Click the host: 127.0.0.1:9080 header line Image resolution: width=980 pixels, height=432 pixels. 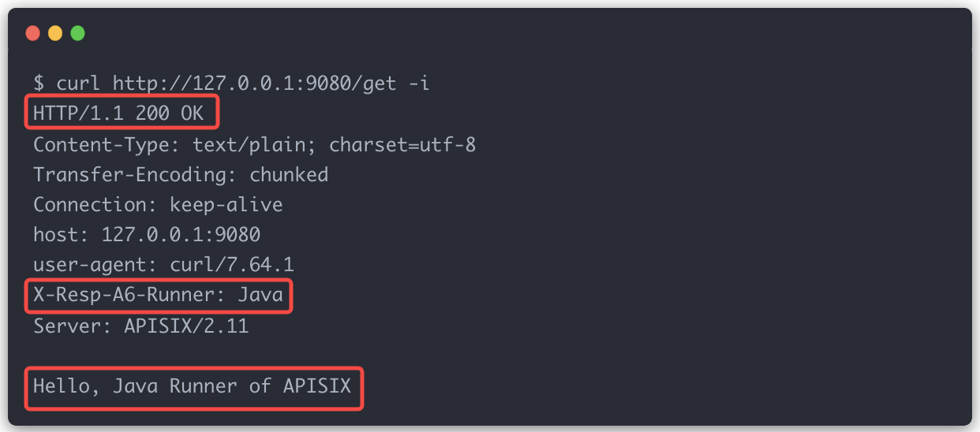point(147,235)
